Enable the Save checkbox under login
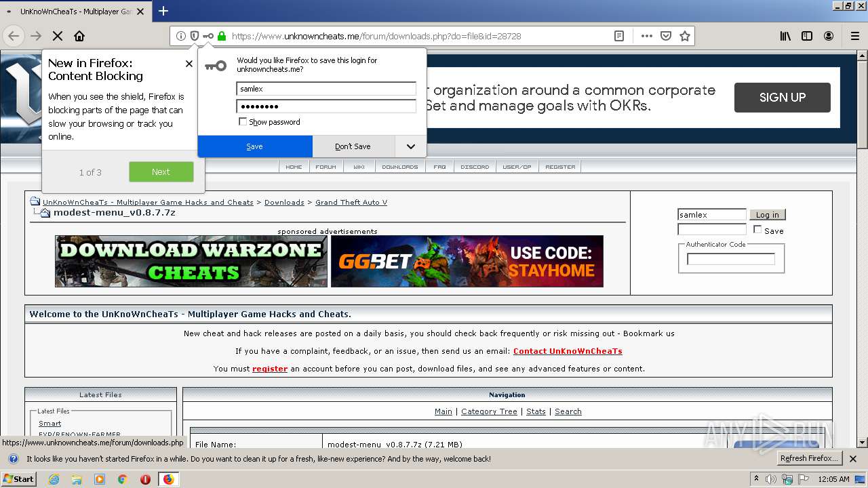Image resolution: width=868 pixels, height=488 pixels. point(757,230)
